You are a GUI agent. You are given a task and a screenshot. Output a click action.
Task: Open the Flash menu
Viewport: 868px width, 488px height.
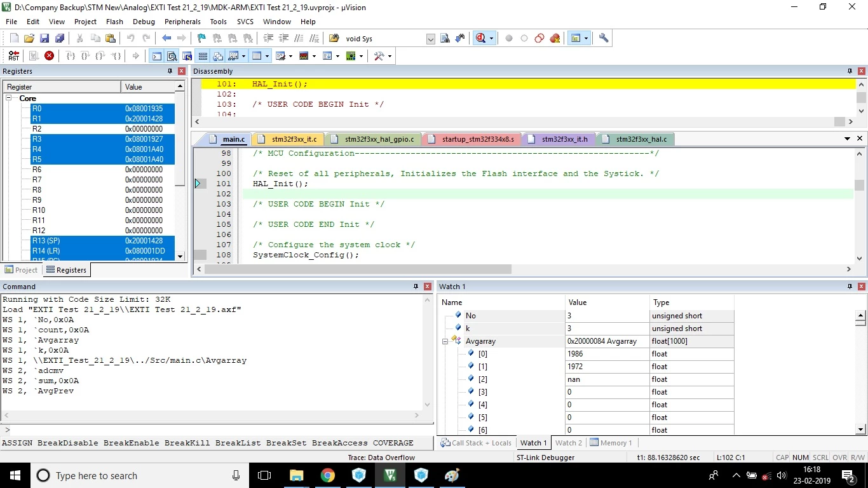tap(114, 22)
